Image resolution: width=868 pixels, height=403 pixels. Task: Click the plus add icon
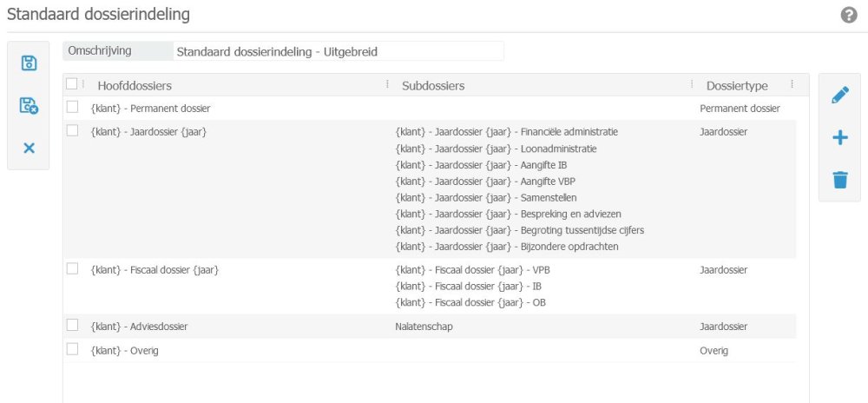pyautogui.click(x=839, y=138)
